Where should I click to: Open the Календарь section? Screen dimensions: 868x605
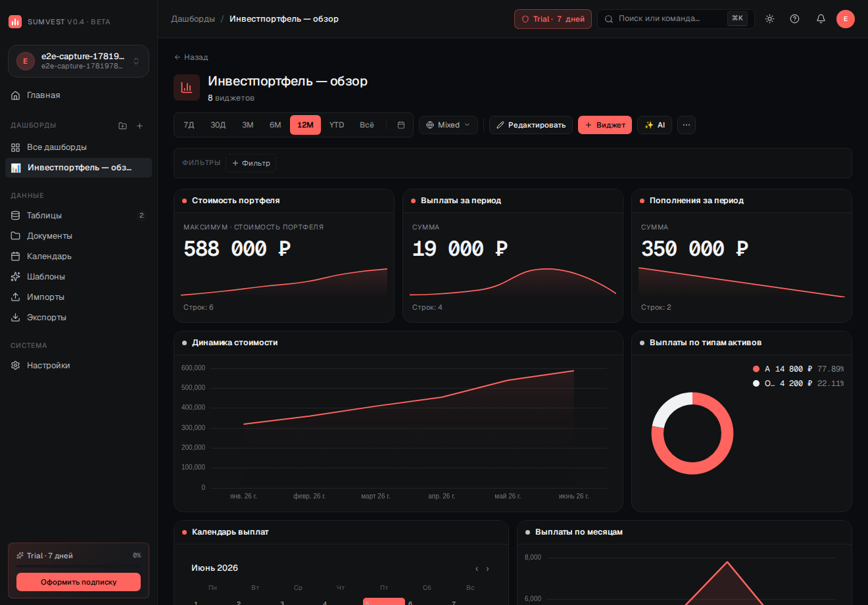click(x=78, y=256)
